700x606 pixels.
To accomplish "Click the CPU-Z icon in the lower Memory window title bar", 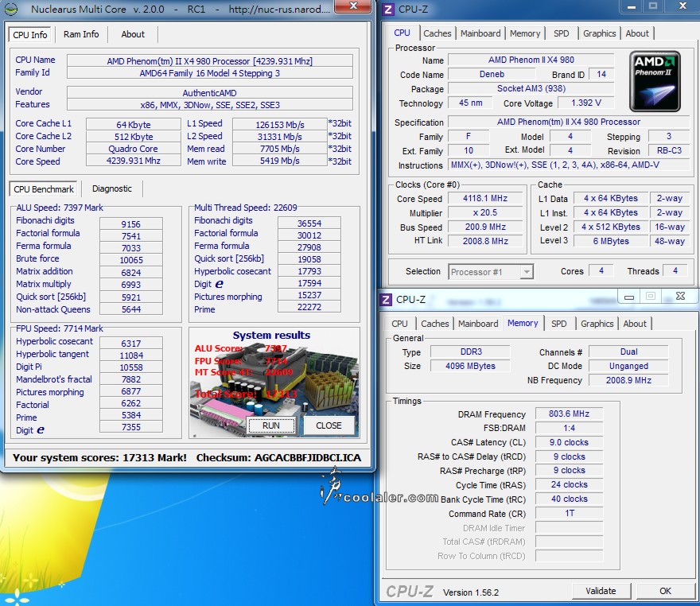I will [386, 300].
